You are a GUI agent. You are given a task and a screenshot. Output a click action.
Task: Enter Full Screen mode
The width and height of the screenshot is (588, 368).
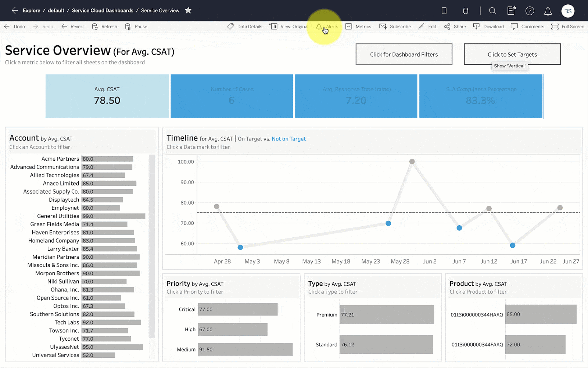[x=568, y=26]
